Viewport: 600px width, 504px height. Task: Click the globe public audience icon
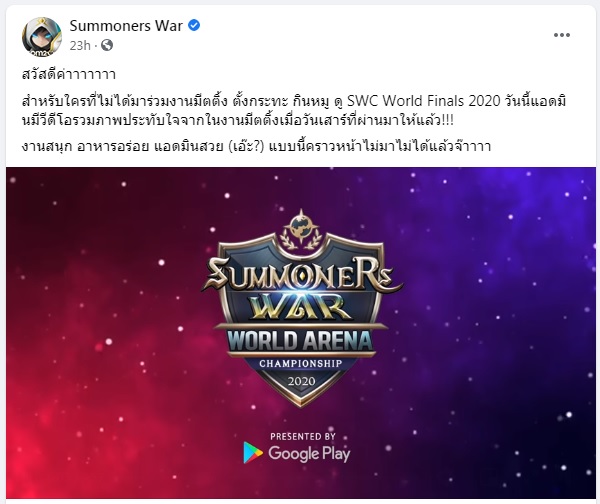pos(107,45)
